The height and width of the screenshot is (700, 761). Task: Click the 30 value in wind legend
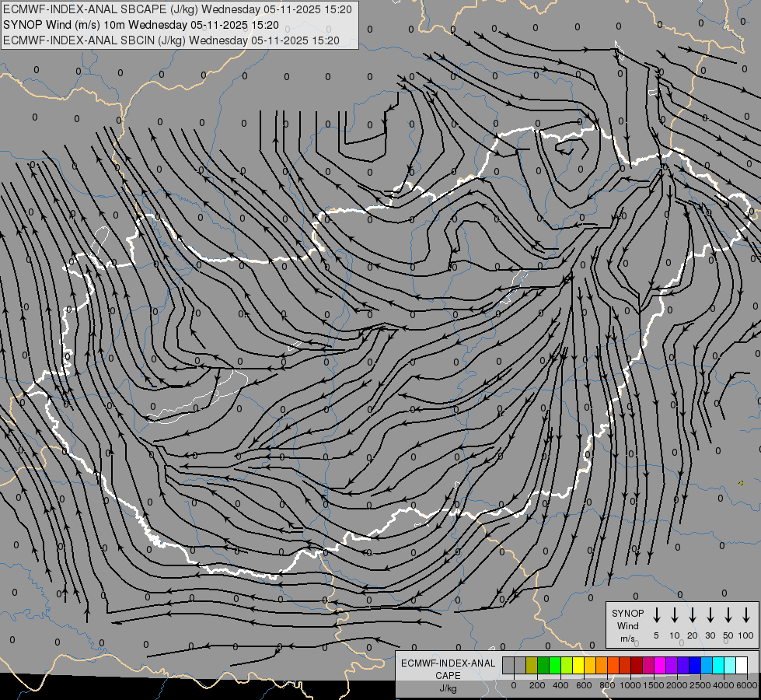point(710,635)
